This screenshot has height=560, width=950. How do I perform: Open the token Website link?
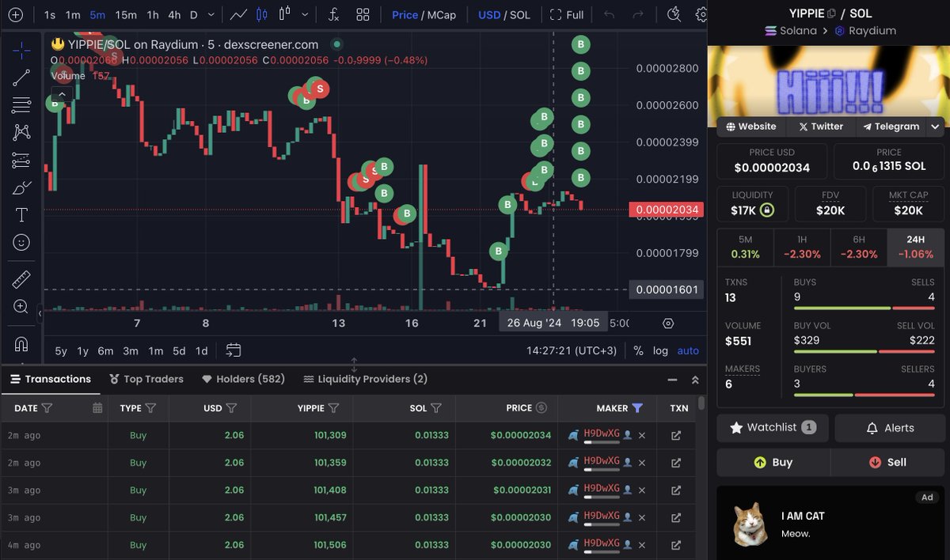click(750, 127)
